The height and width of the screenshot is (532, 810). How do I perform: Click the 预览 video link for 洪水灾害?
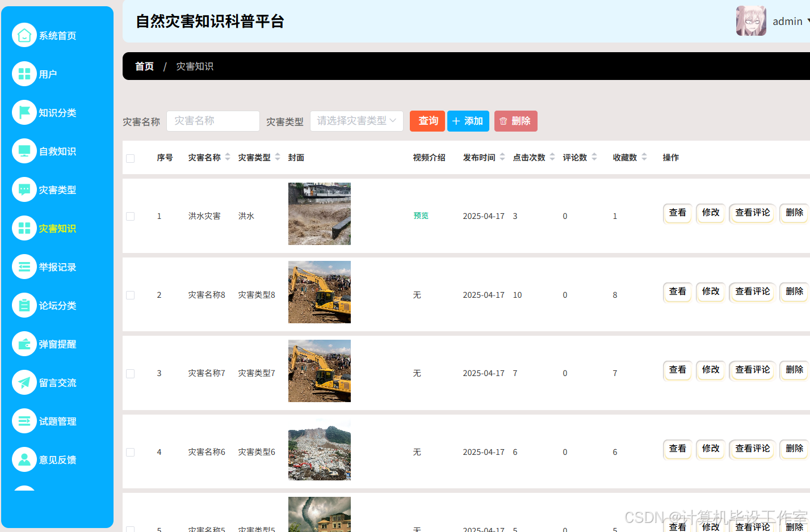(421, 216)
